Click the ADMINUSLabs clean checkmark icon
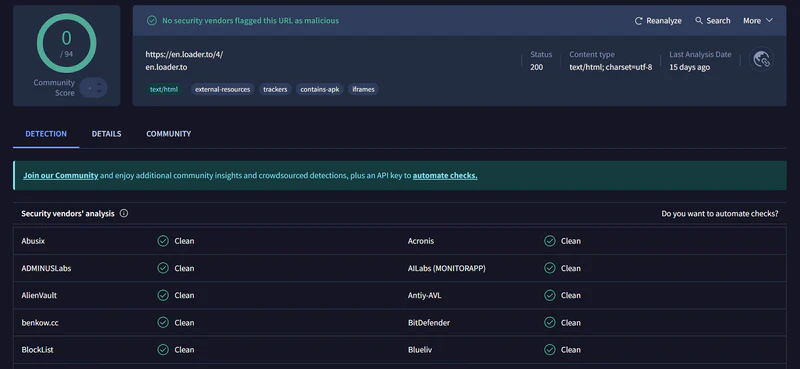Viewport: 800px width, 369px height. tap(163, 268)
